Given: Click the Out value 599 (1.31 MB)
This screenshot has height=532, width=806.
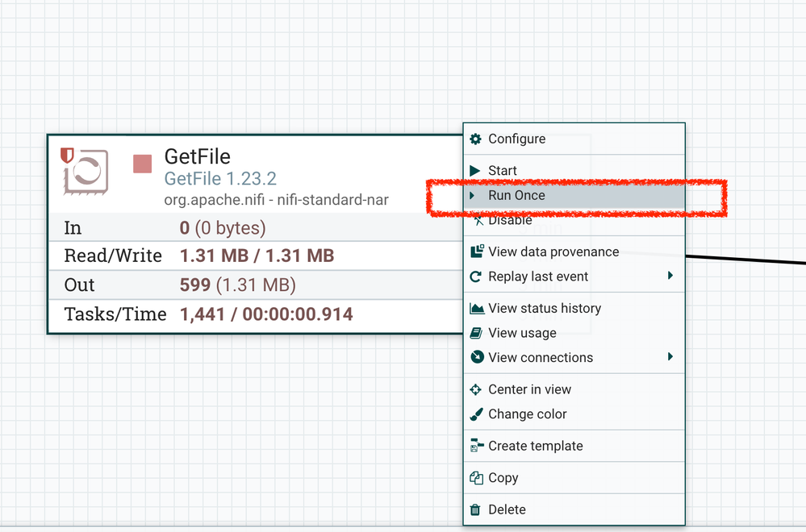Looking at the screenshot, I should (x=237, y=285).
